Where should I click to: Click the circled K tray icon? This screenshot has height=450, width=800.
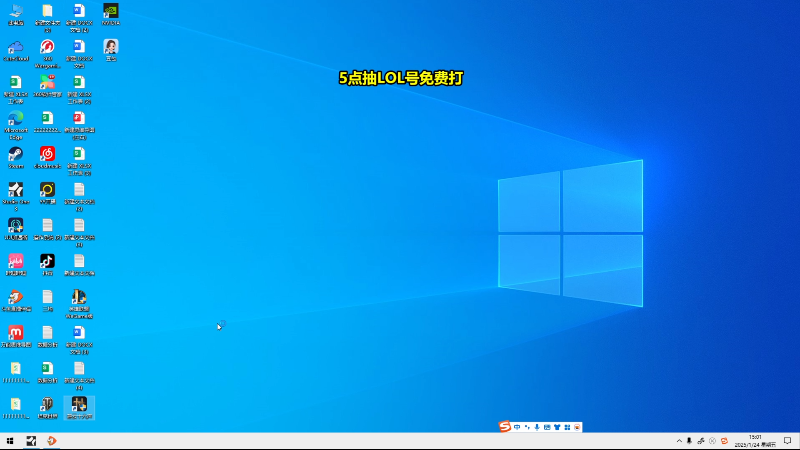[712, 441]
